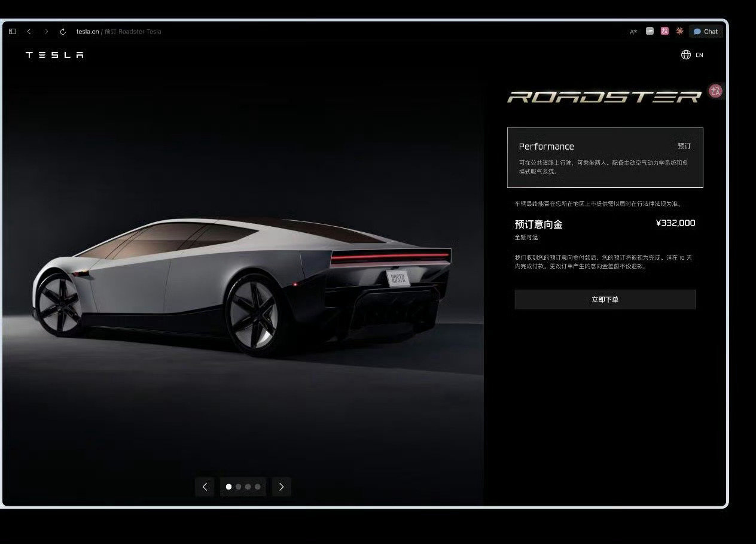756x544 pixels.
Task: Click the gray extension icon in the toolbar
Action: point(650,31)
